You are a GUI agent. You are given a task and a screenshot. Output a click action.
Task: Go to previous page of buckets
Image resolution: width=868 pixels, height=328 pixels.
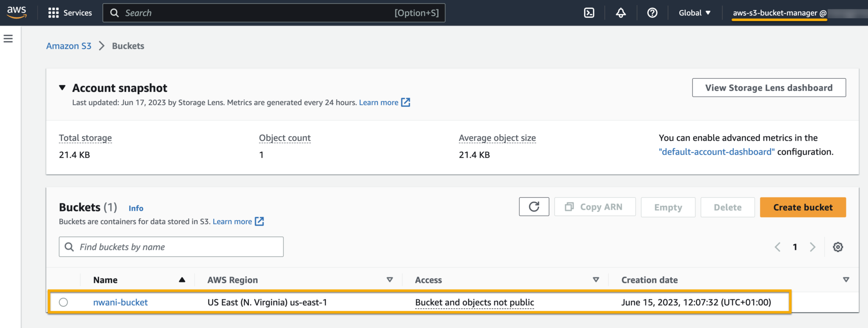coord(777,247)
